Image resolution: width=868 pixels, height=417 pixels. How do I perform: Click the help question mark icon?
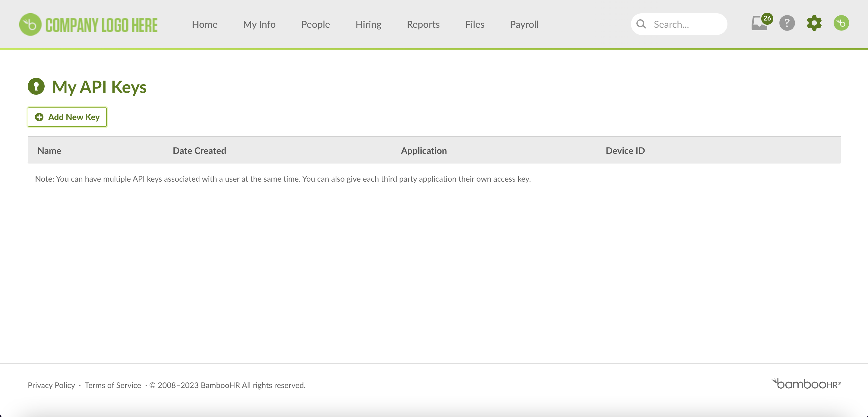click(x=787, y=23)
